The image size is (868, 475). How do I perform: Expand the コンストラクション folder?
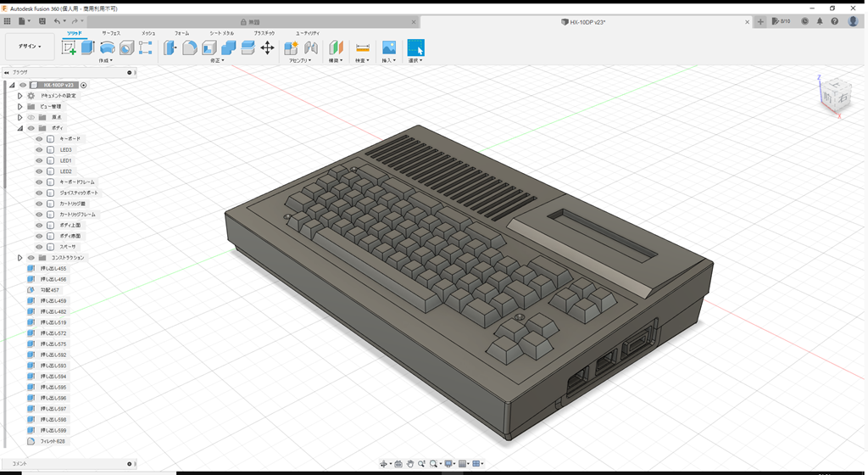[19, 258]
